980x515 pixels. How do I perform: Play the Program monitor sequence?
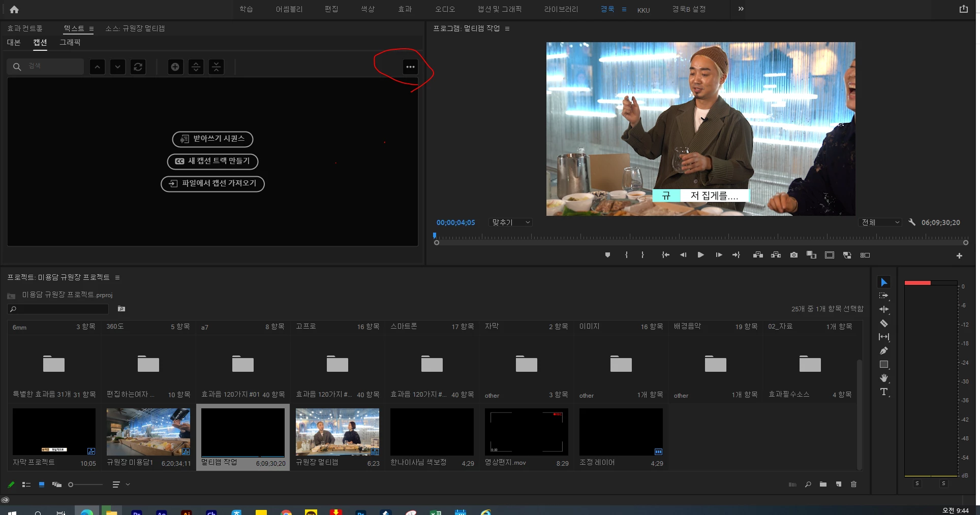coord(700,255)
